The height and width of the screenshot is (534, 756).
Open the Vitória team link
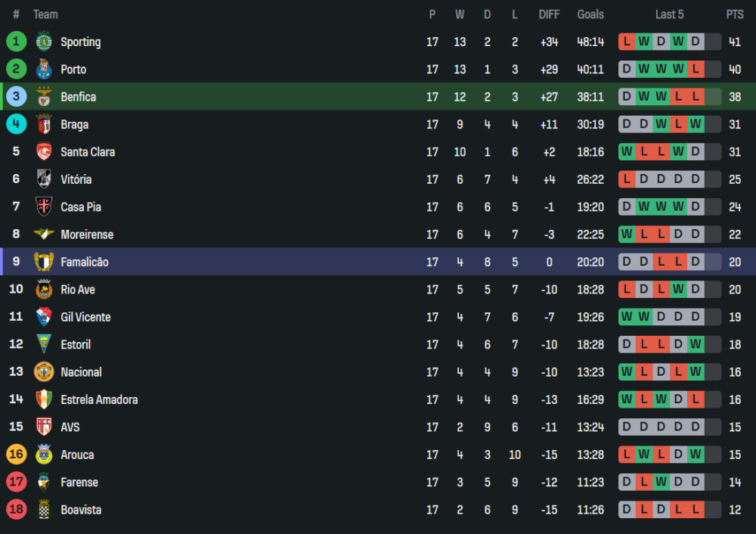click(76, 179)
